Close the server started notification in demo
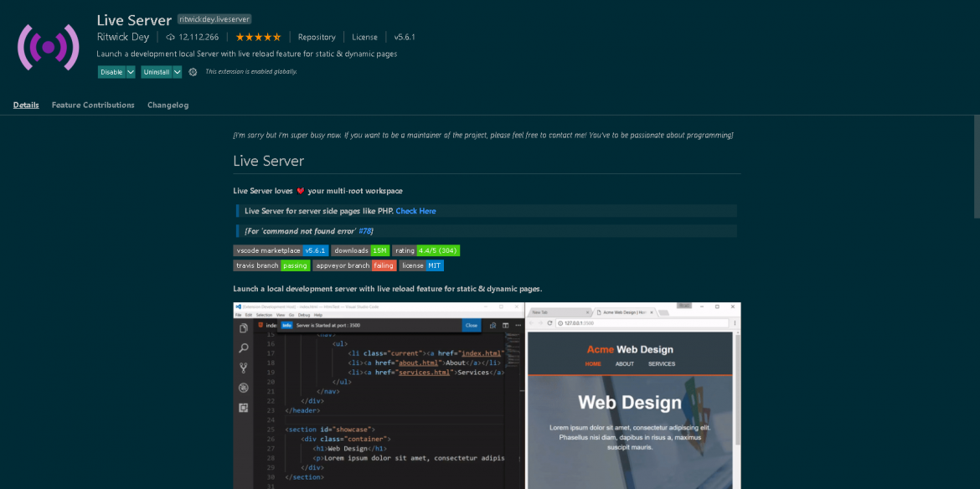The image size is (980, 489). pyautogui.click(x=472, y=326)
